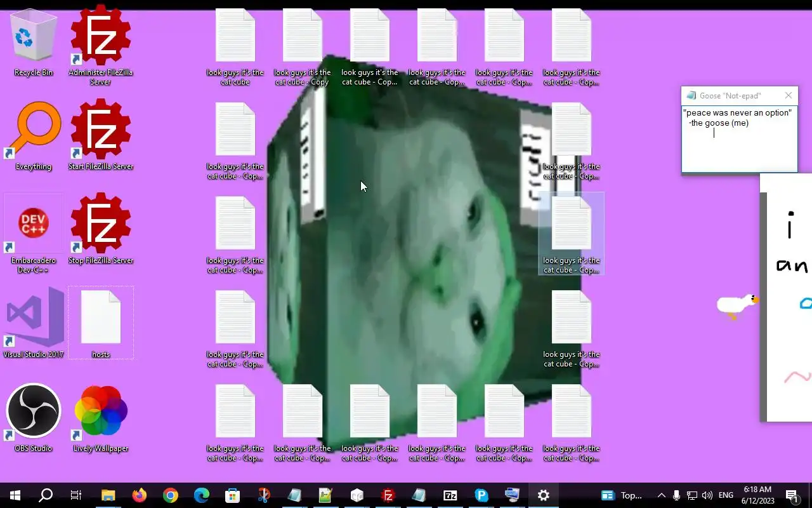Click the white goose on the desktop
812x508 pixels.
[737, 306]
